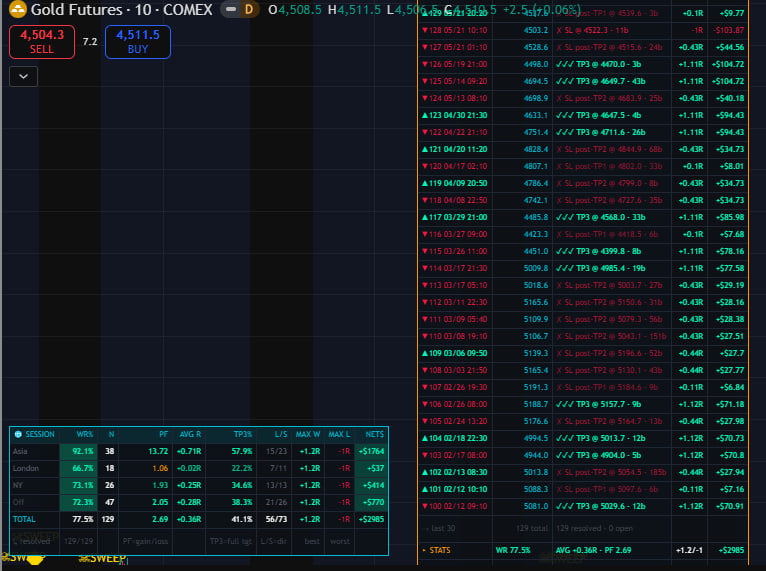The width and height of the screenshot is (766, 571).
Task: Click trade 121 04/20 11:20 up-arrow marker
Action: (425, 149)
